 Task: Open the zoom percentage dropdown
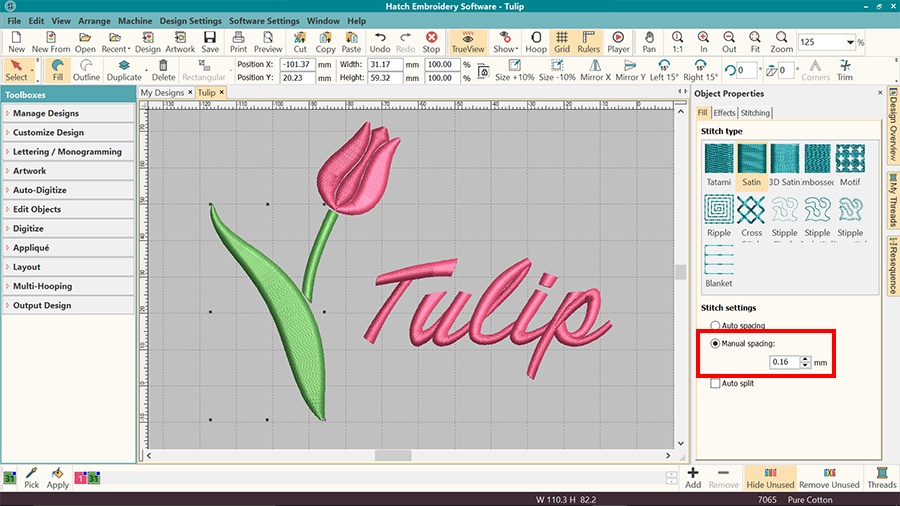(850, 42)
